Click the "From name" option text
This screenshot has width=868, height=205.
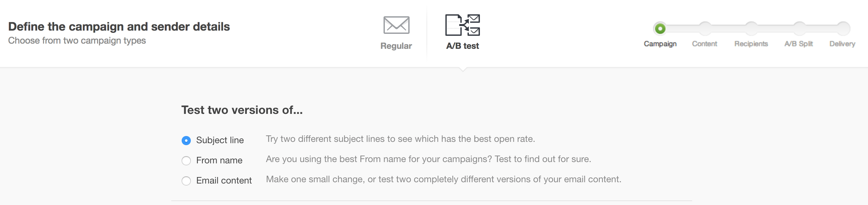coord(219,160)
